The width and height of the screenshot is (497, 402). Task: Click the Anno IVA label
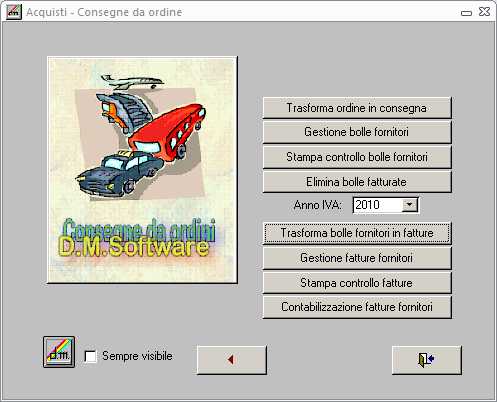318,205
